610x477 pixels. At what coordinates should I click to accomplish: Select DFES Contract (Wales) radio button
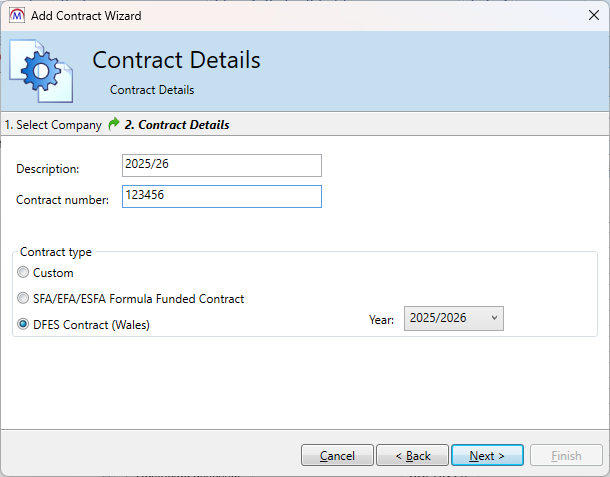tap(23, 325)
